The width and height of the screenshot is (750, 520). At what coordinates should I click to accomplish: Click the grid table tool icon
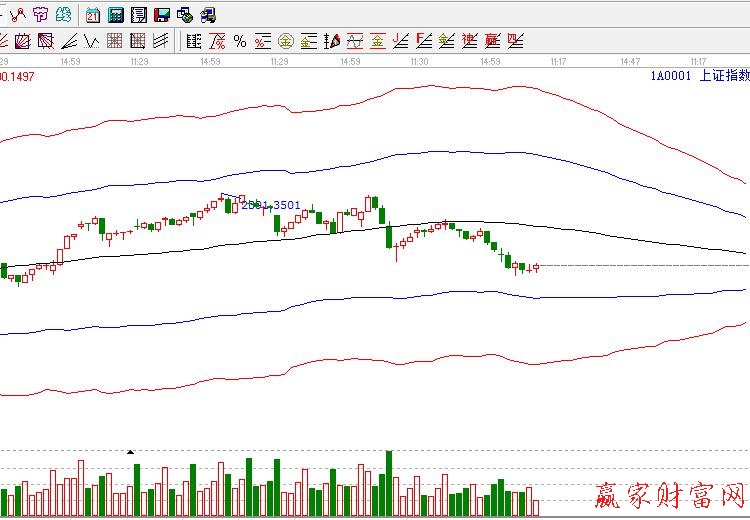tap(114, 41)
